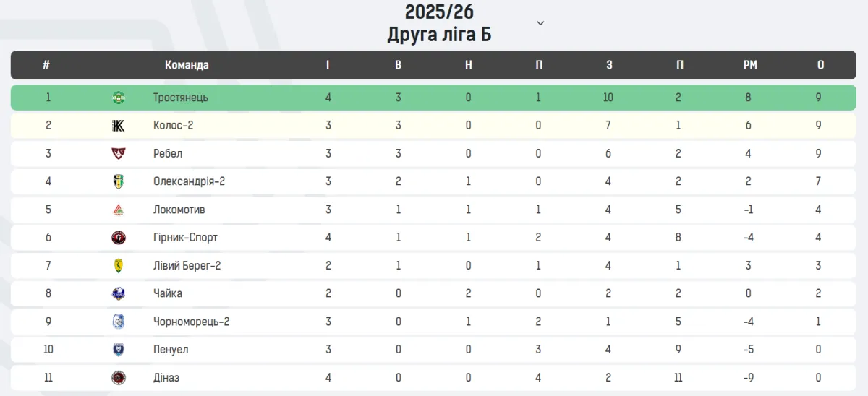Click the Колос-2 team crest
This screenshot has width=868, height=396.
point(118,126)
